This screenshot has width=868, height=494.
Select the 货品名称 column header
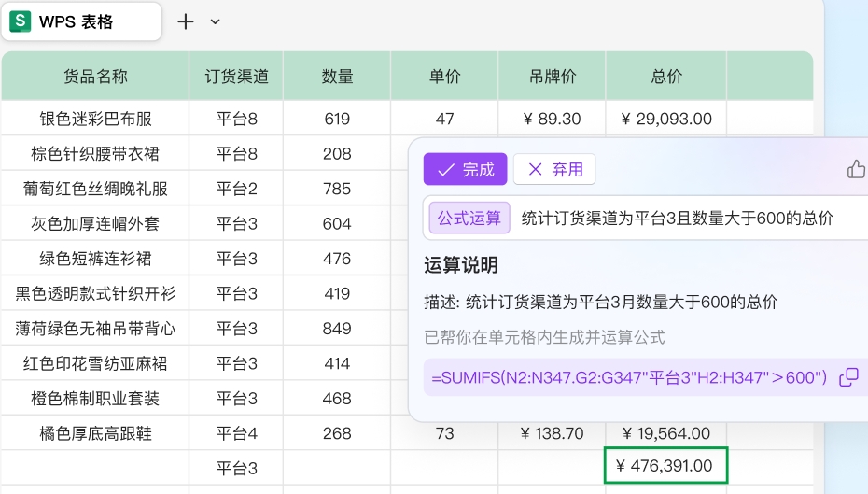click(95, 77)
